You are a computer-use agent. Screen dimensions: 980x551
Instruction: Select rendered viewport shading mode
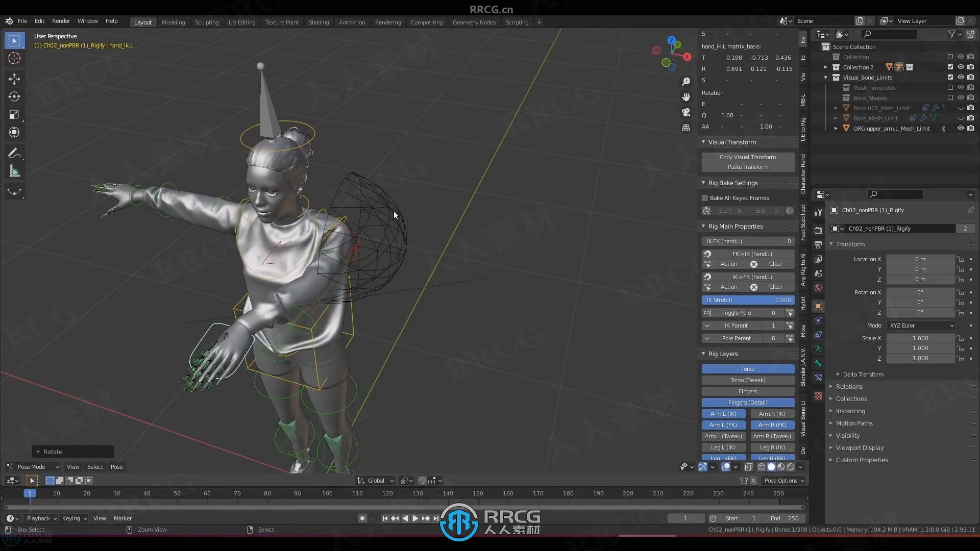pos(791,467)
